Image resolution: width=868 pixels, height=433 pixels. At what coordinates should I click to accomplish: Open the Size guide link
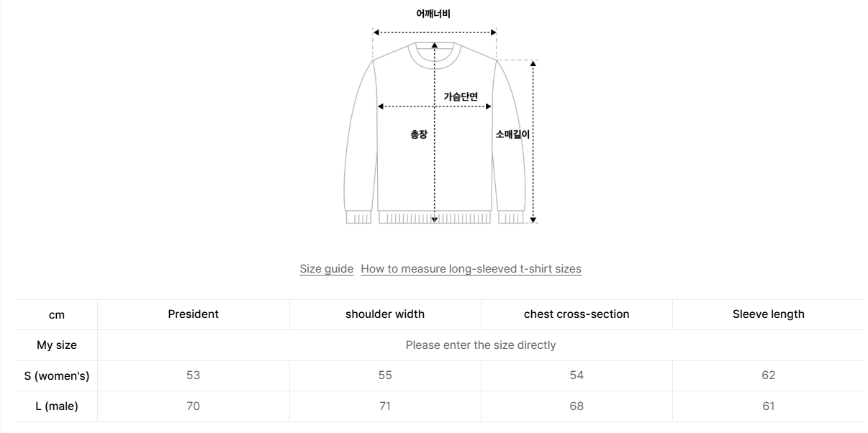coord(327,268)
